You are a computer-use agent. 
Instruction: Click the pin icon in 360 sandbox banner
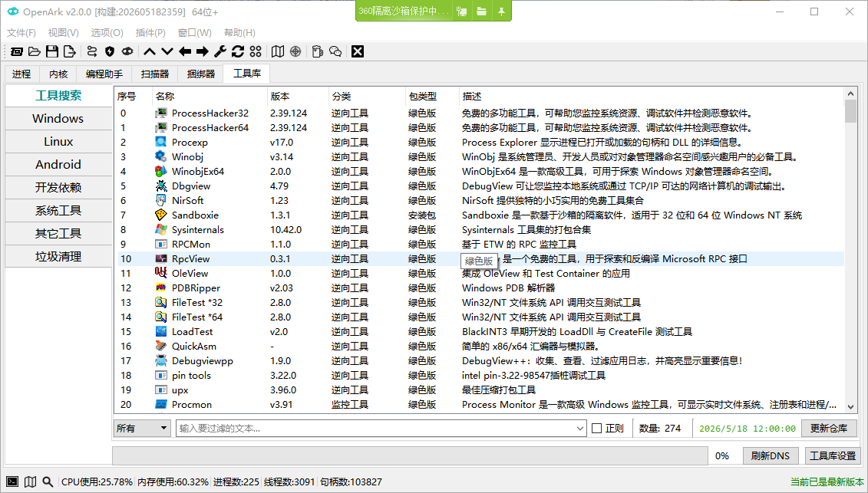click(501, 11)
